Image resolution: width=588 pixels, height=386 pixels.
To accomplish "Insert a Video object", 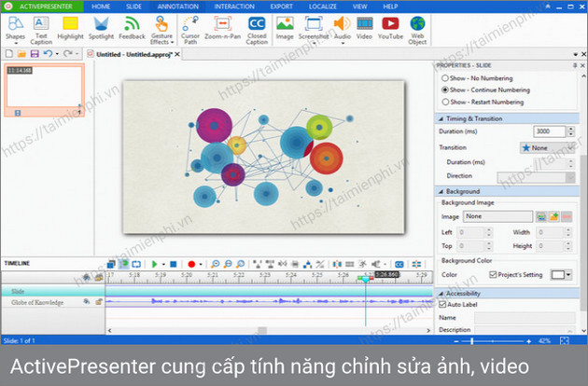I will tap(364, 29).
